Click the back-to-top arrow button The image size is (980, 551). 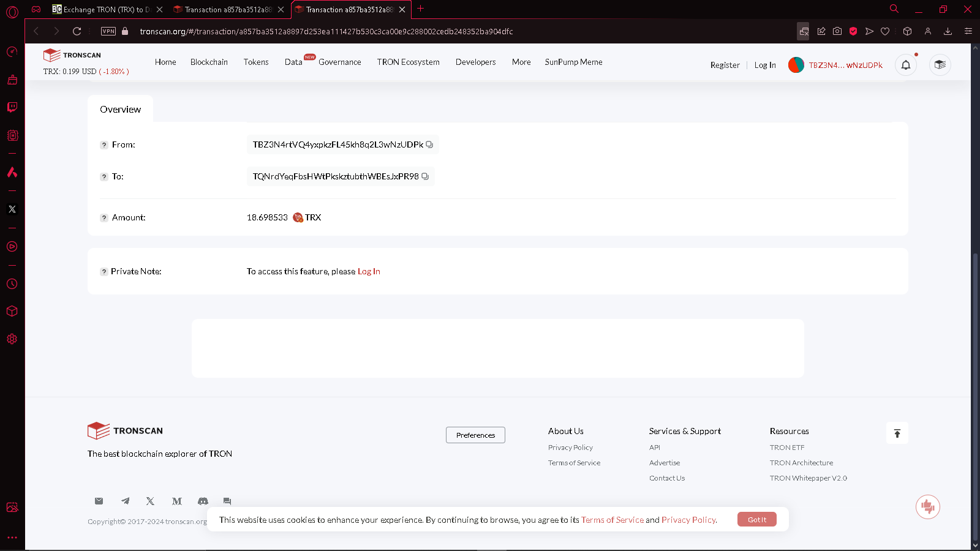[x=897, y=433]
